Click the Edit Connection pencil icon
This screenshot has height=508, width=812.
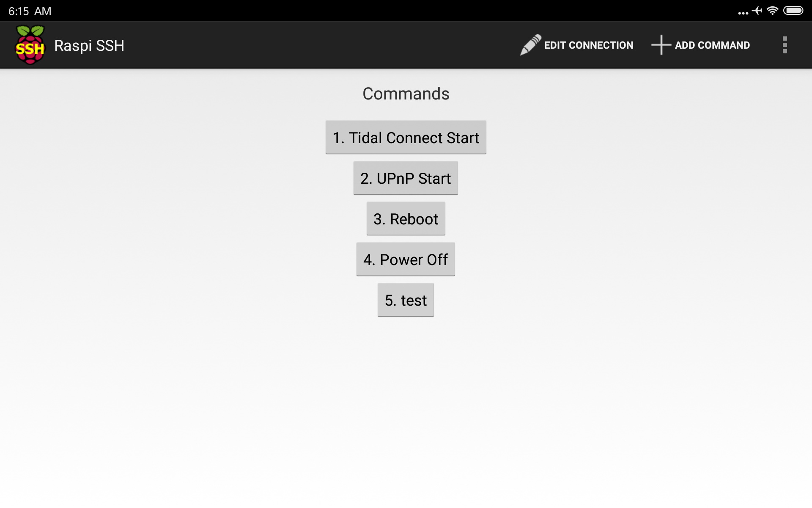click(529, 44)
